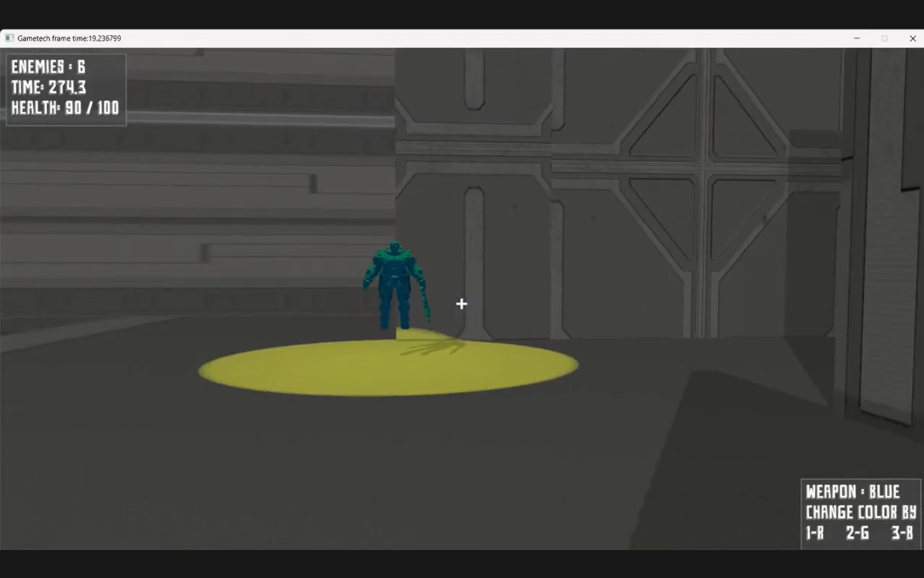Select the 3-B blue weapon option

coord(902,533)
